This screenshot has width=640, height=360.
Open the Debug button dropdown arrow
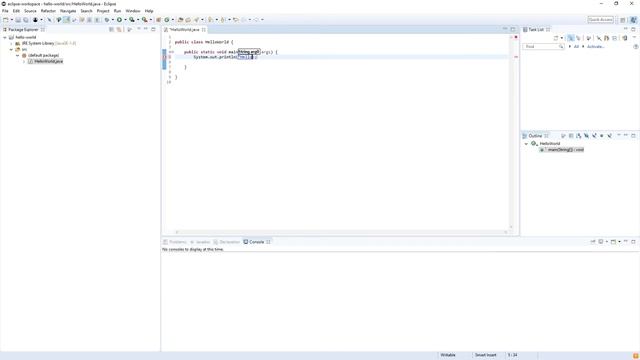(x=113, y=20)
